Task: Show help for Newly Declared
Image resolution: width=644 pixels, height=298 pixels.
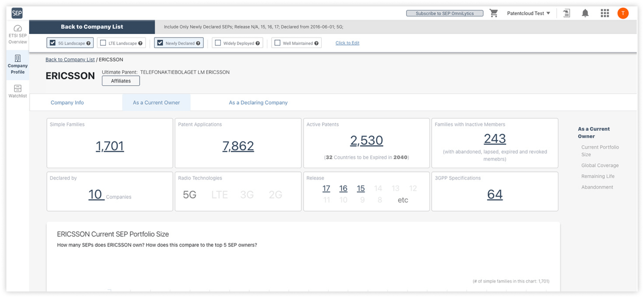Action: coord(198,43)
